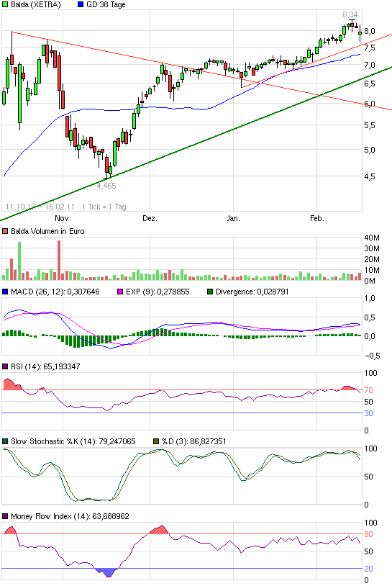Click the tall green volume bar in October
Viewport: 392px width, 586px height.
coord(19,261)
